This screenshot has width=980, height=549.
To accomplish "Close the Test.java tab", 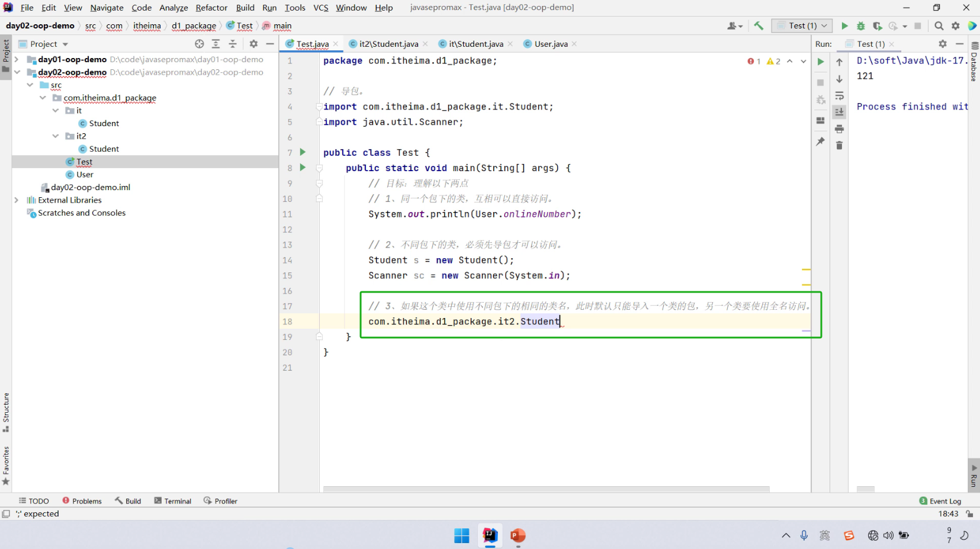I will (336, 44).
